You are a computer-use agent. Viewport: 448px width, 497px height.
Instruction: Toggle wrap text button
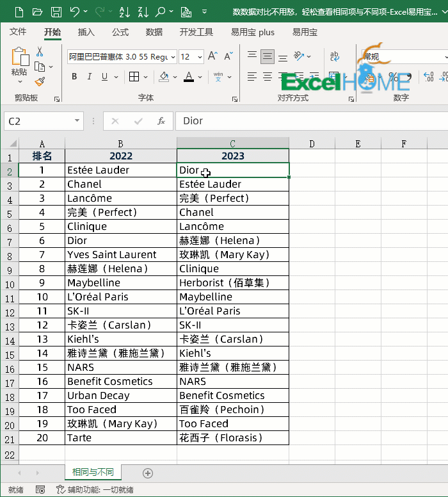click(x=335, y=56)
